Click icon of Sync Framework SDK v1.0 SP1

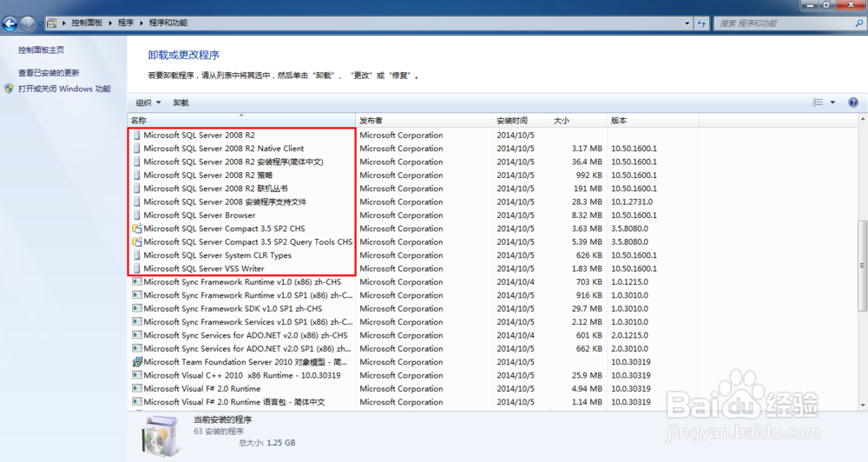pyautogui.click(x=137, y=308)
